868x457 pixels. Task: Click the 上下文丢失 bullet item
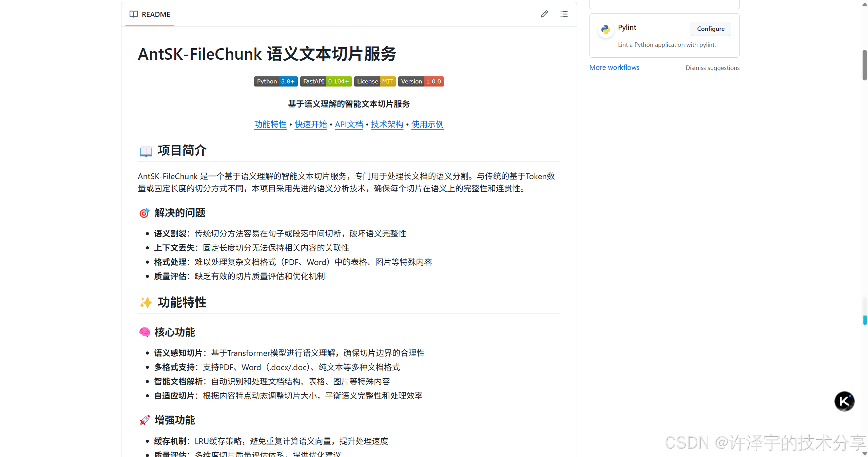point(252,248)
